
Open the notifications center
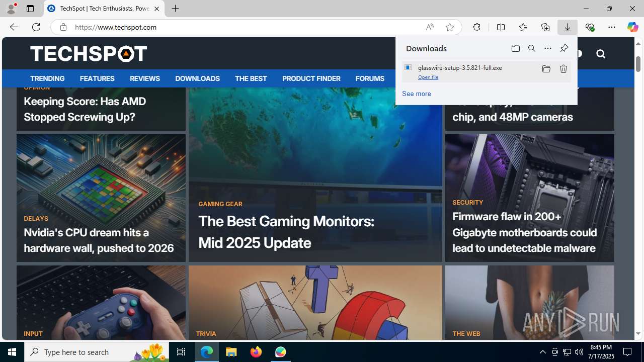(x=628, y=352)
